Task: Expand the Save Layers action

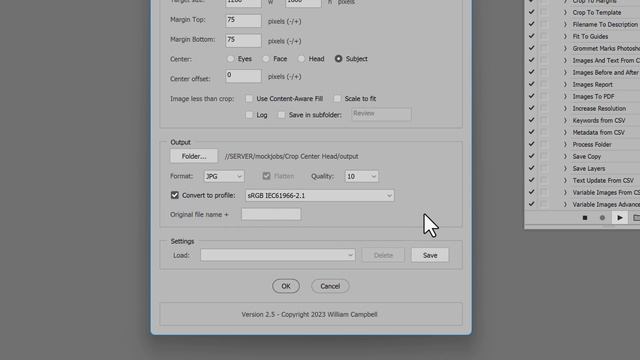Action: 565,168
